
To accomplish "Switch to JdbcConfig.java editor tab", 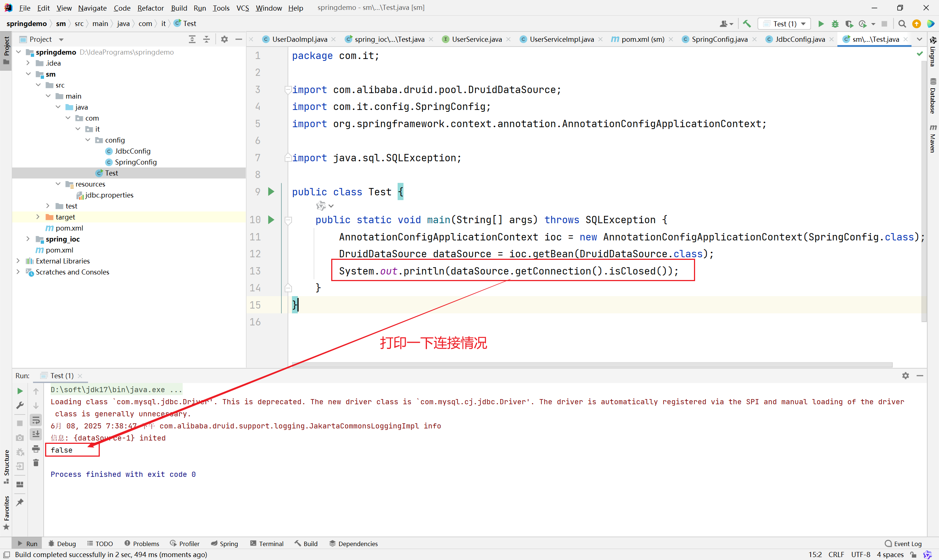I will (799, 39).
